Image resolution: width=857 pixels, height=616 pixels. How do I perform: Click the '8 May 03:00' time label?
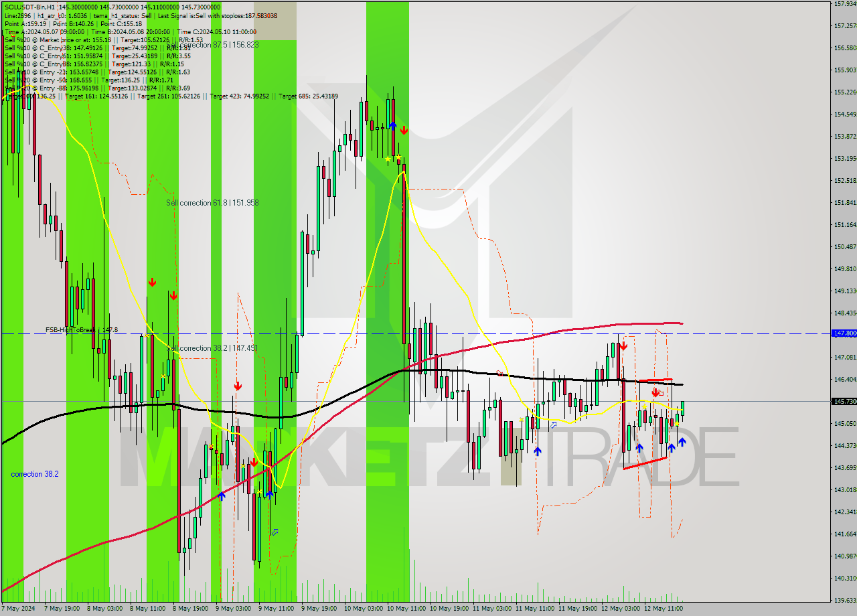click(106, 609)
